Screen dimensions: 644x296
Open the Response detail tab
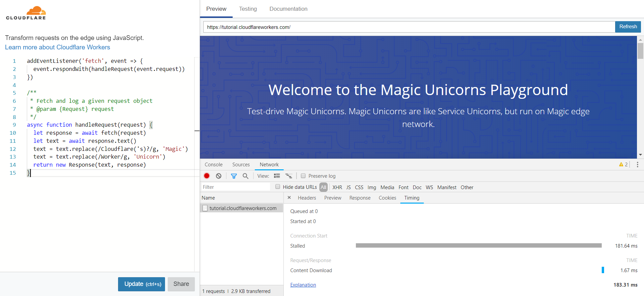[x=360, y=198]
